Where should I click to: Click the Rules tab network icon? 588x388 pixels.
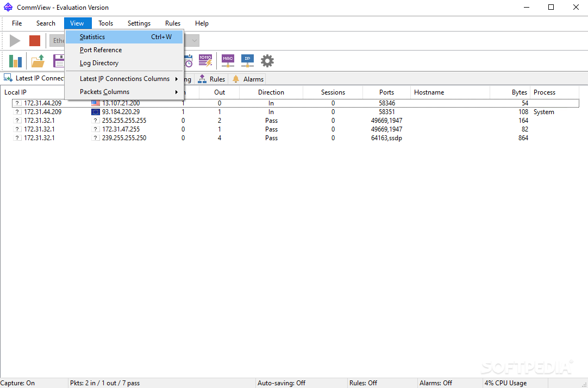[202, 79]
